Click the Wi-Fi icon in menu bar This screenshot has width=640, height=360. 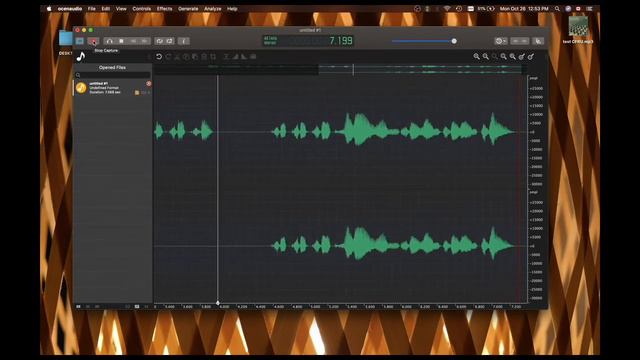point(447,9)
